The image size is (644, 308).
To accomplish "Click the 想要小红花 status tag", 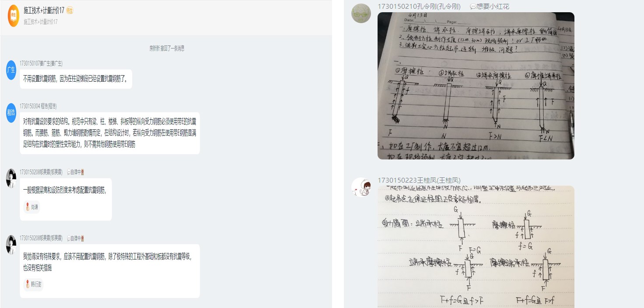I will pyautogui.click(x=490, y=7).
